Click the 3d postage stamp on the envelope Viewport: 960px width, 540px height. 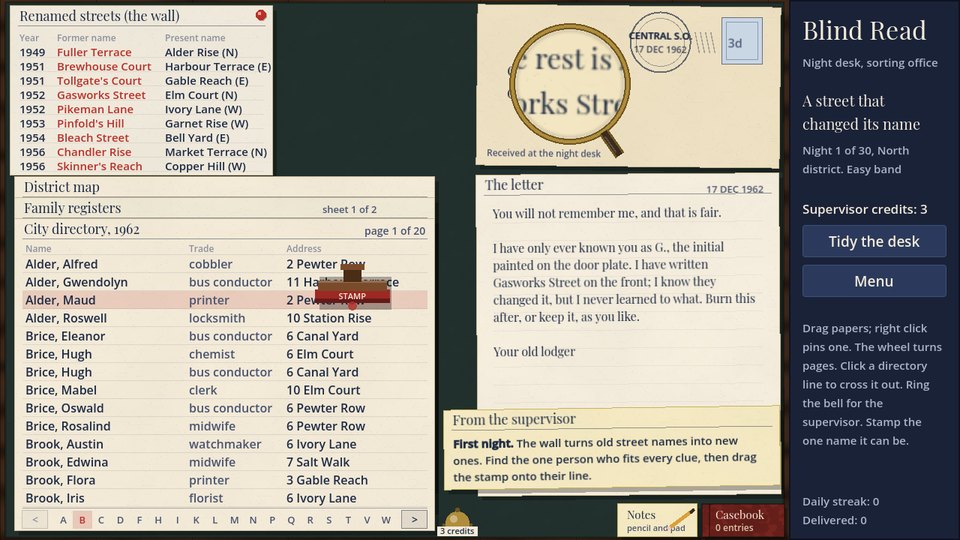[x=742, y=41]
